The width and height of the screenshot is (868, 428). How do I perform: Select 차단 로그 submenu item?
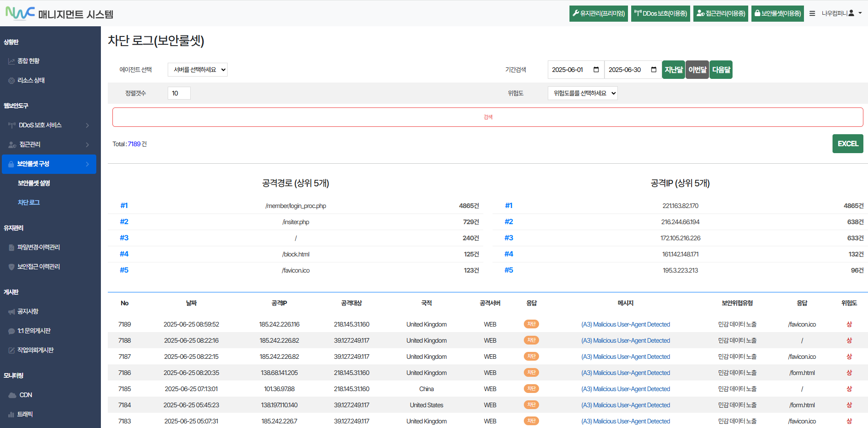click(29, 202)
